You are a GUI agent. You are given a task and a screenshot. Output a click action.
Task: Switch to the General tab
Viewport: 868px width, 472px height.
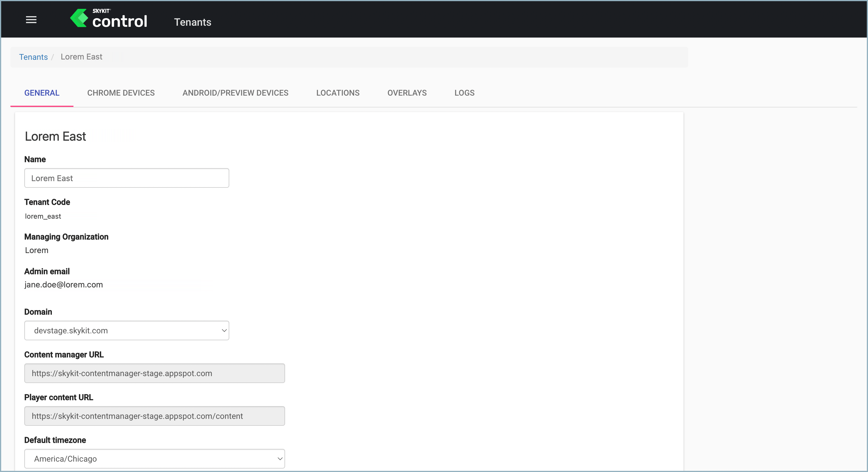42,93
